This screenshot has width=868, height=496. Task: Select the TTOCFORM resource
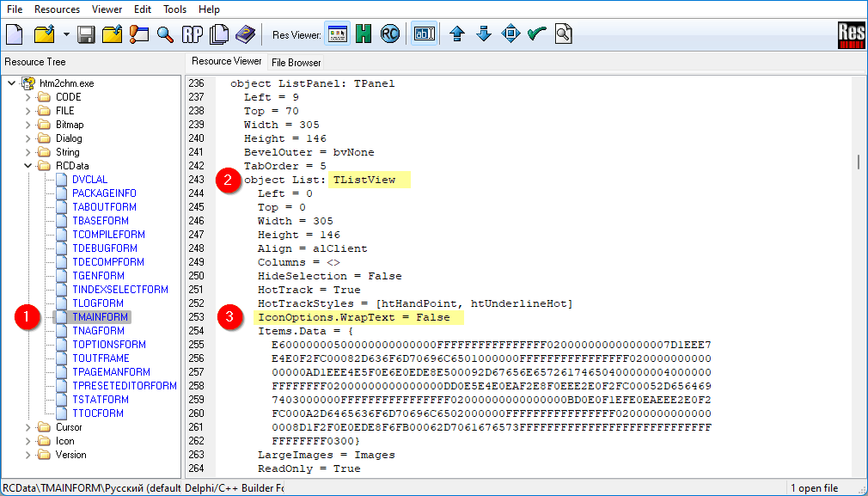[98, 413]
